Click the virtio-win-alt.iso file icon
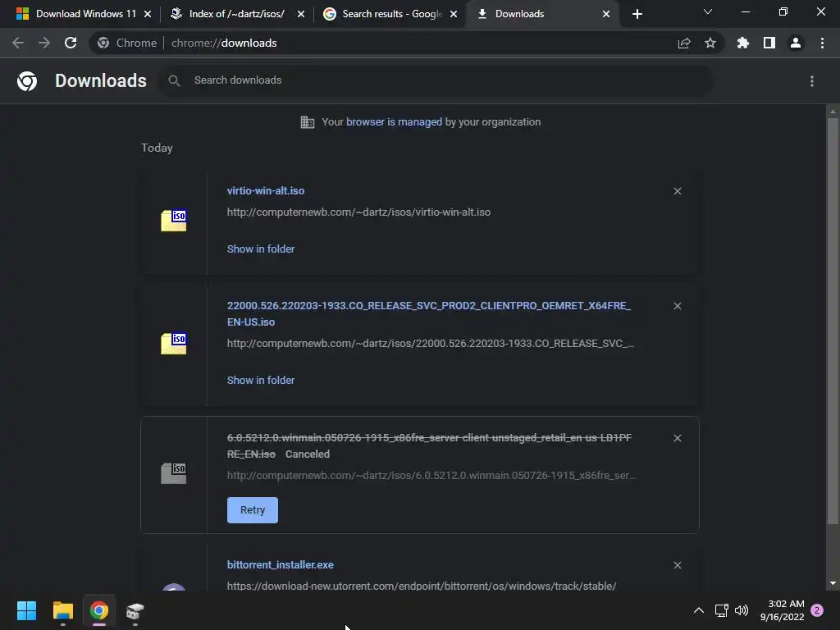Screen dimensions: 840x630 pyautogui.click(x=174, y=221)
